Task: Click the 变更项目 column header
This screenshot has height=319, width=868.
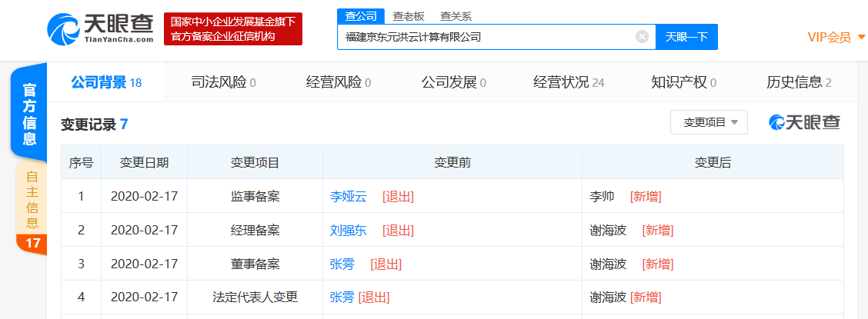Action: pyautogui.click(x=255, y=162)
